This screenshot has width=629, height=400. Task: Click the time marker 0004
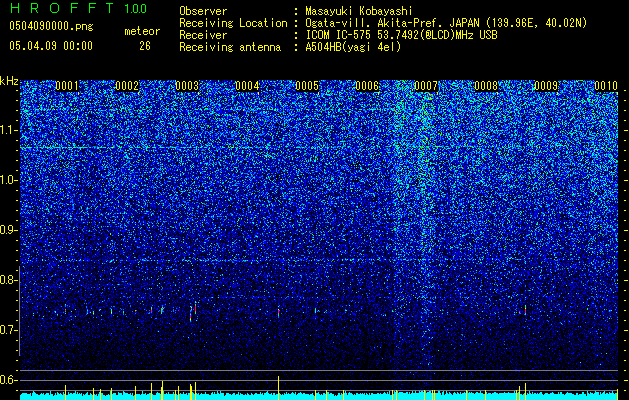[247, 86]
